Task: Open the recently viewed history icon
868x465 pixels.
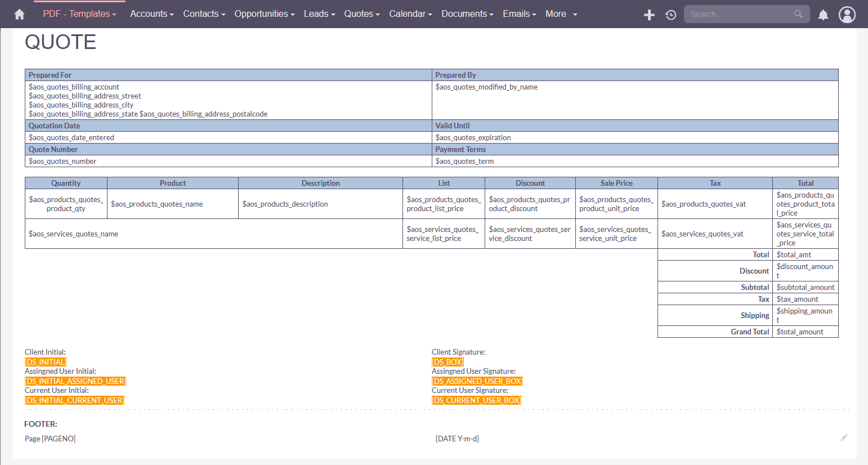Action: pos(670,15)
